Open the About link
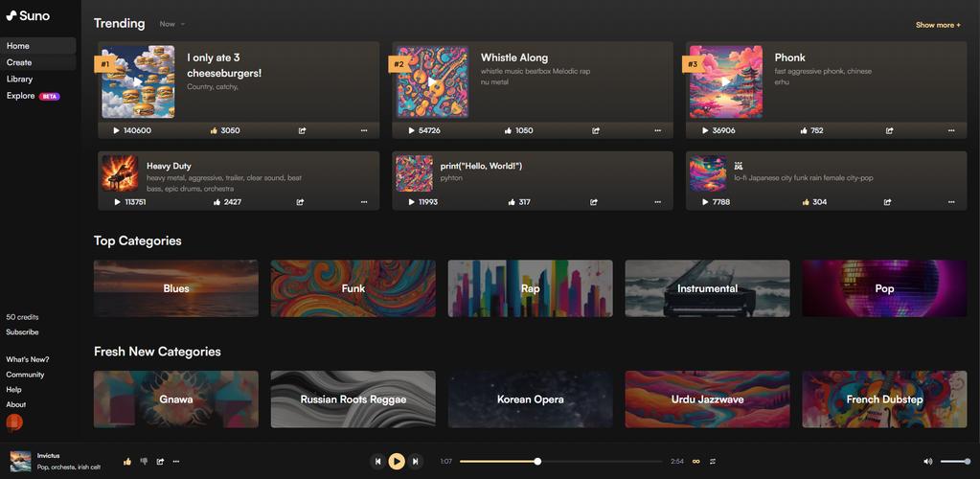 tap(16, 404)
